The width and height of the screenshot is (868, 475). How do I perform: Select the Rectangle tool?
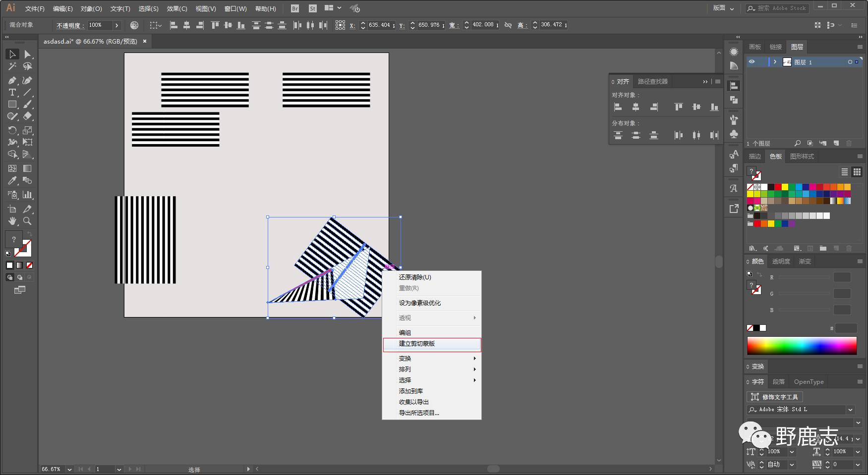[12, 105]
